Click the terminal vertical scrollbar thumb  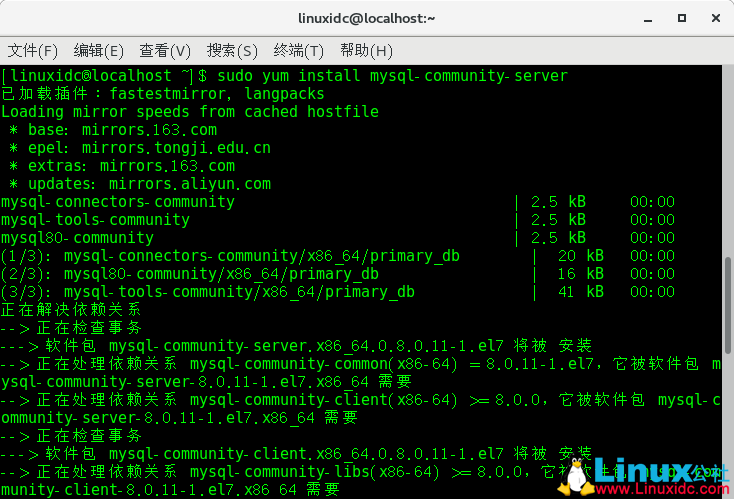tap(728, 305)
